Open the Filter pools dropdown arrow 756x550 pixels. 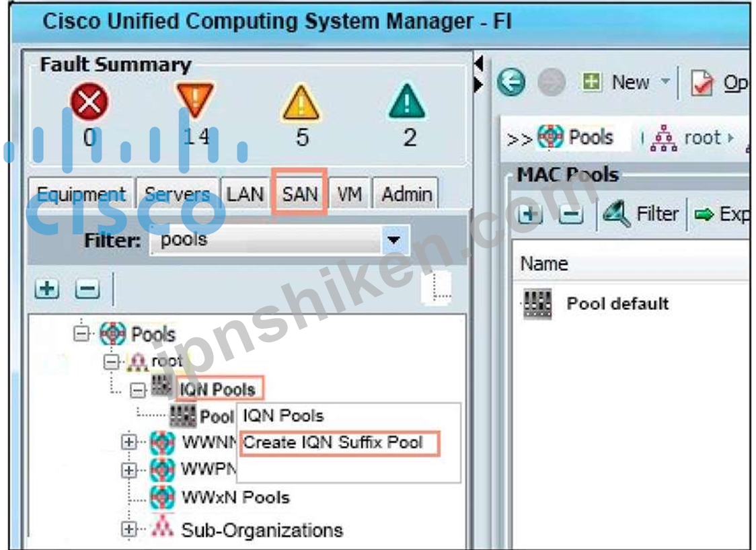point(394,239)
